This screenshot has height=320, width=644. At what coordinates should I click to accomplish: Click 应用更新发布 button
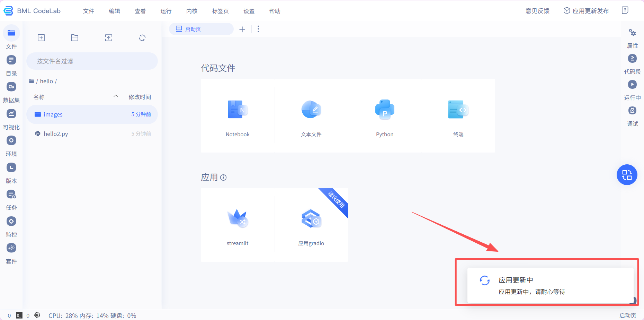pos(586,11)
